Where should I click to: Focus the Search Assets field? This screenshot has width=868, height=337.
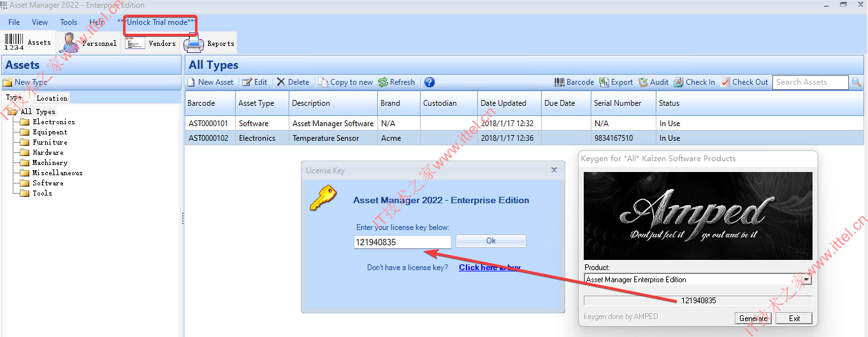[811, 82]
